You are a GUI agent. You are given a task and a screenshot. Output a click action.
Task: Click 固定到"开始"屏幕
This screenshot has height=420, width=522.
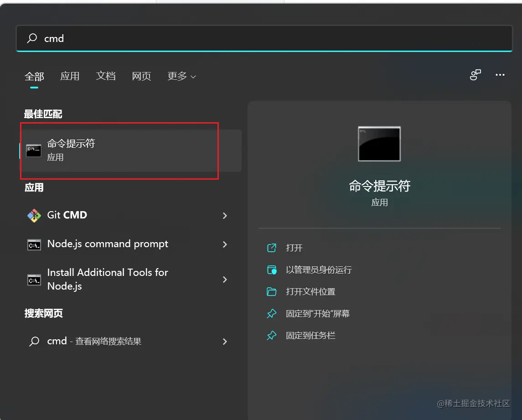(x=318, y=314)
